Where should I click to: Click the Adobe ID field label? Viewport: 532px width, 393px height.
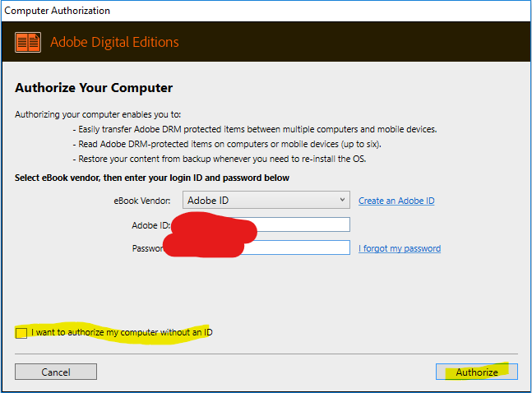pos(149,225)
